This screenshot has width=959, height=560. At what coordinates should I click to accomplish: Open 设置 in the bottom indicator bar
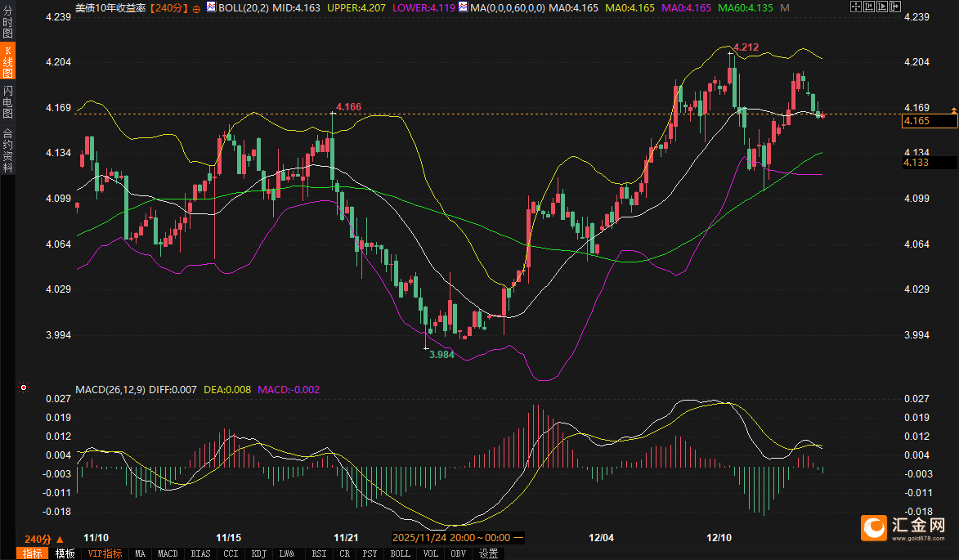click(488, 553)
